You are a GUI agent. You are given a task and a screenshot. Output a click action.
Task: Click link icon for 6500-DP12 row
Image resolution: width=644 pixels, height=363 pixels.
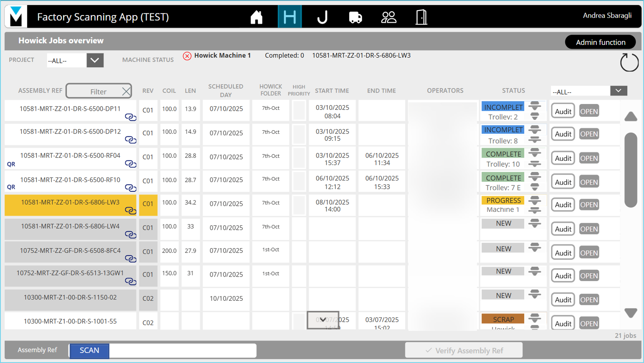coord(131,140)
